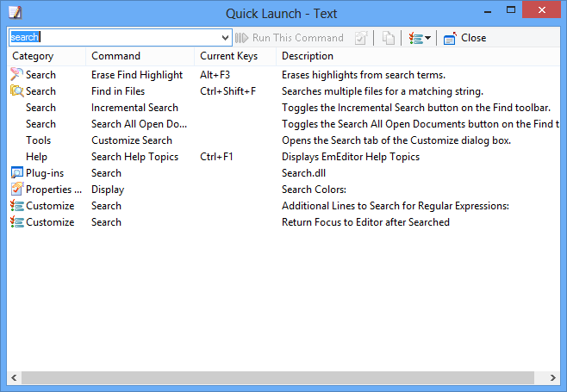The height and width of the screenshot is (392, 567).
Task: Expand the customize options dropdown arrow
Action: [x=427, y=38]
